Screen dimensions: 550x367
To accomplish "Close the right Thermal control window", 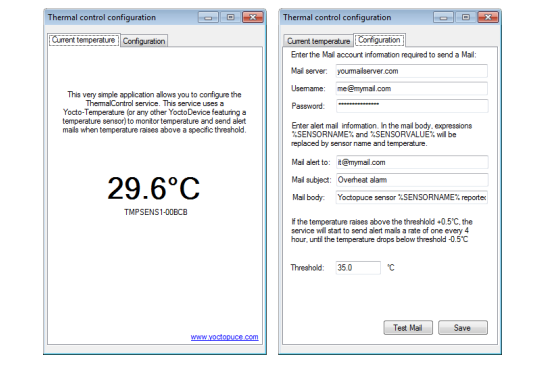I will tap(488, 17).
